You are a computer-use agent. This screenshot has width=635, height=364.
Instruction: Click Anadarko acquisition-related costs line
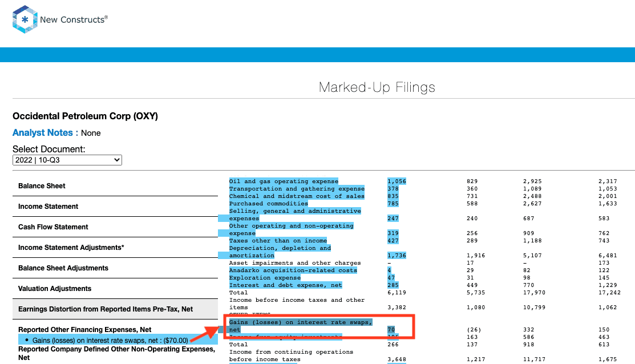(293, 270)
